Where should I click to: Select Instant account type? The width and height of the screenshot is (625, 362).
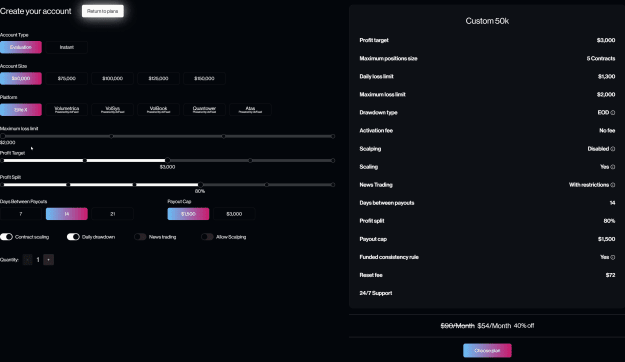click(x=67, y=47)
